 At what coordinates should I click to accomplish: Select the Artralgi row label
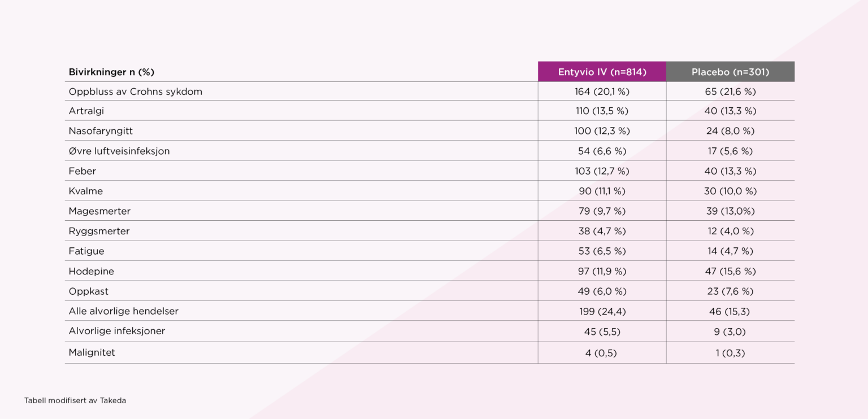coord(86,111)
